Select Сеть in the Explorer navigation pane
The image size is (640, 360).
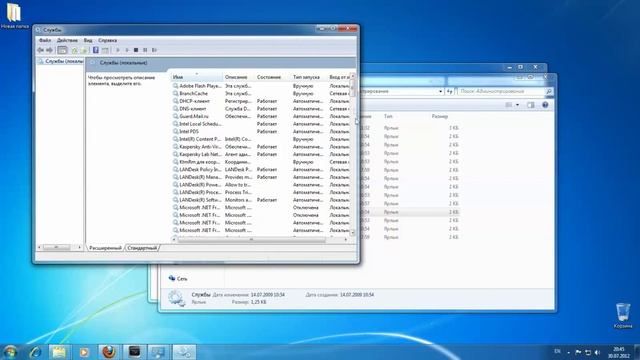pyautogui.click(x=178, y=279)
